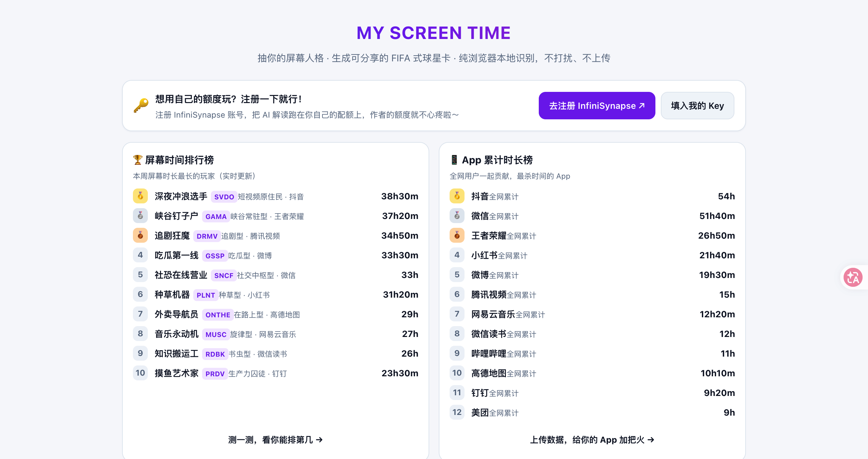Click the SNCF persona tag
The width and height of the screenshot is (868, 459).
[224, 275]
